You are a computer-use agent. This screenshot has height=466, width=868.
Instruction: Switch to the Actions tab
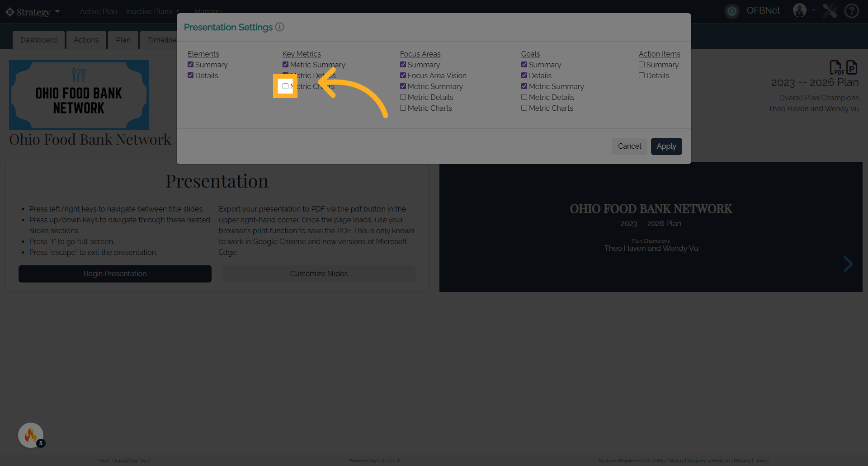[86, 40]
